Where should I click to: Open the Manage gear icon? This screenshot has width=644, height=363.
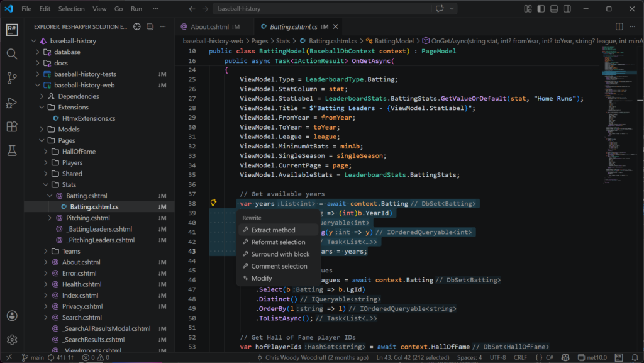[x=11, y=340]
